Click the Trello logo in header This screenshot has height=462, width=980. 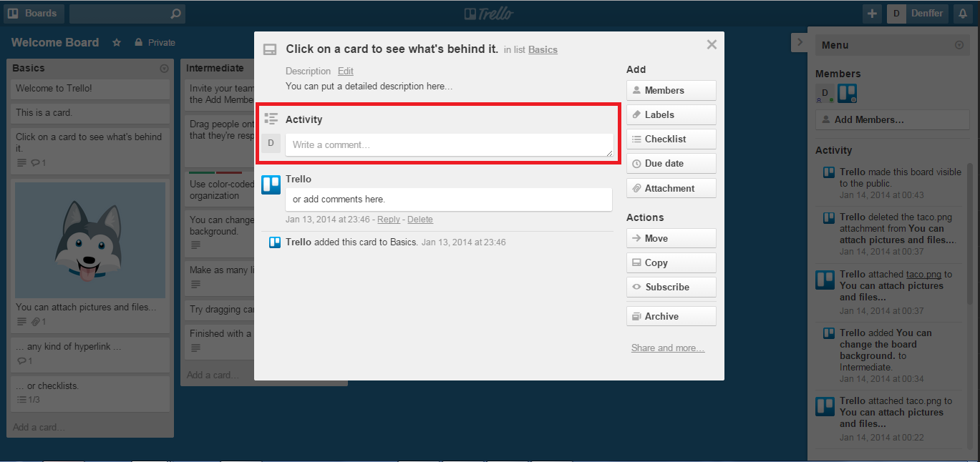pyautogui.click(x=489, y=14)
